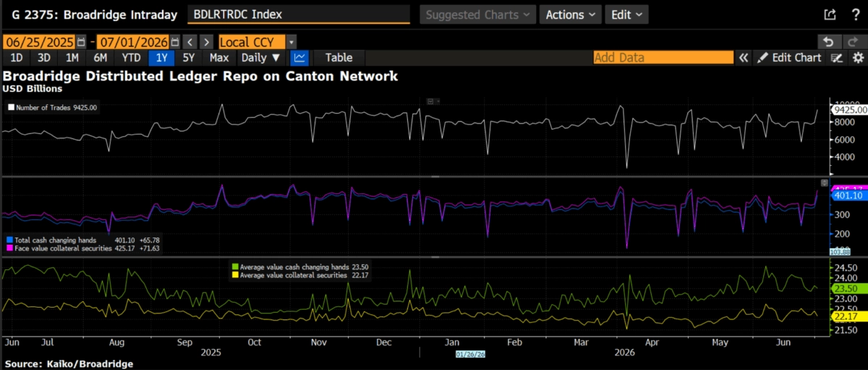Click the Local CCY currency field
The width and height of the screenshot is (868, 370).
point(251,42)
